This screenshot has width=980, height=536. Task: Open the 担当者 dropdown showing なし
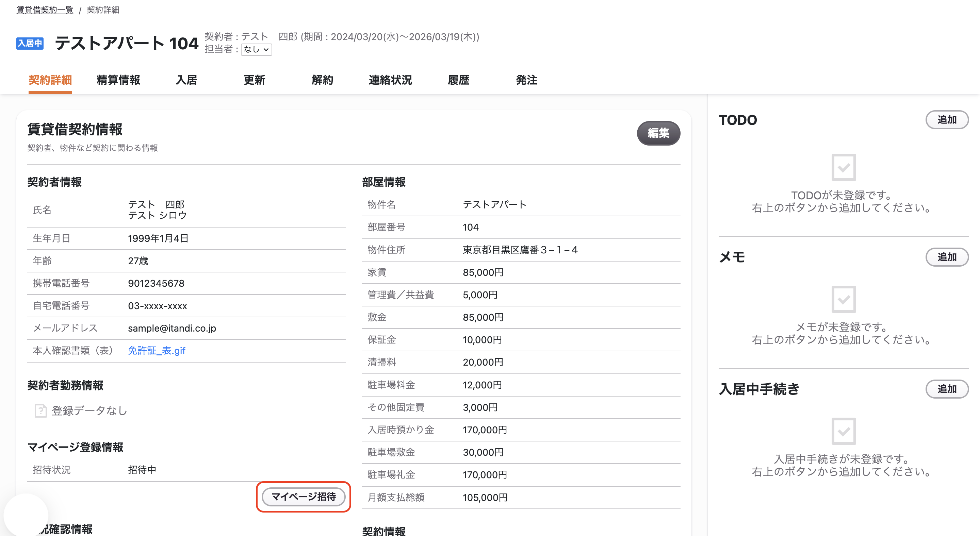tap(257, 49)
